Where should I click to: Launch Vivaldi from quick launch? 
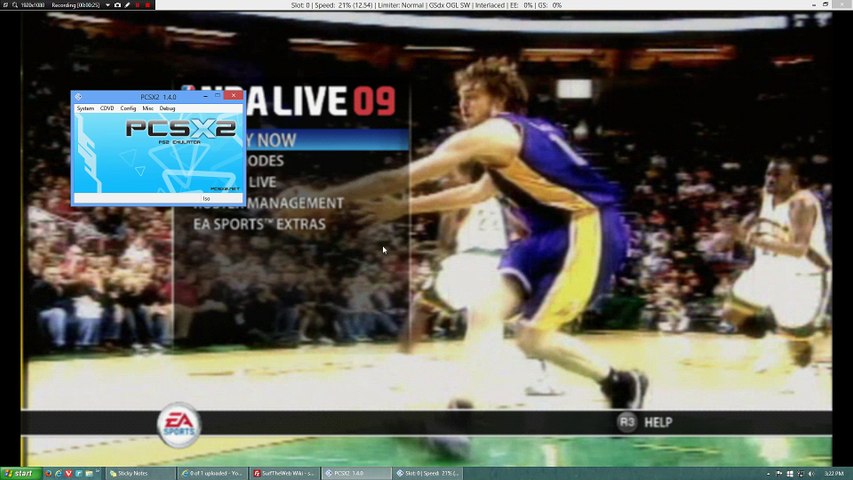pyautogui.click(x=69, y=473)
